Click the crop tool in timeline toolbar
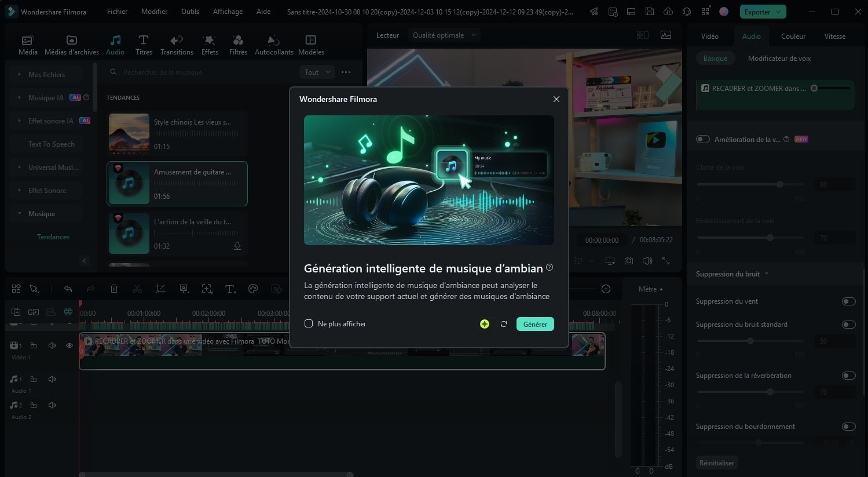This screenshot has width=868, height=477. (160, 289)
